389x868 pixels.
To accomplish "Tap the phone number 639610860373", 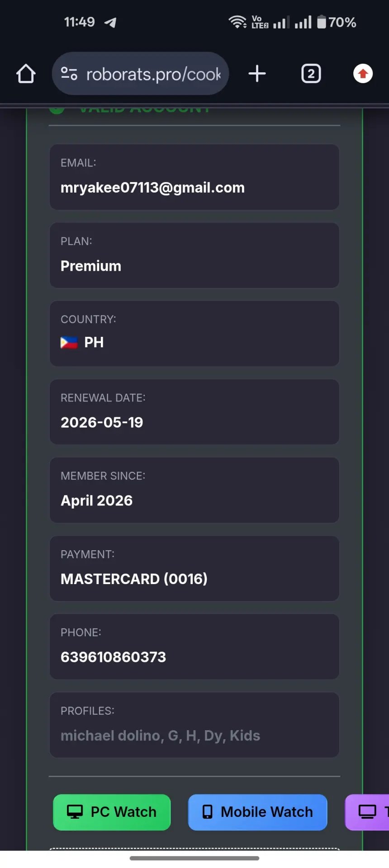I will point(114,657).
